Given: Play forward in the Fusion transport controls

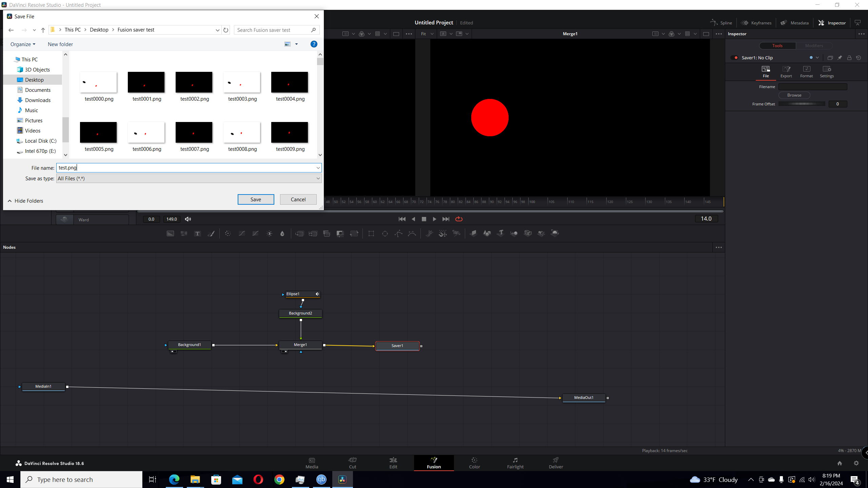Looking at the screenshot, I should [x=434, y=219].
